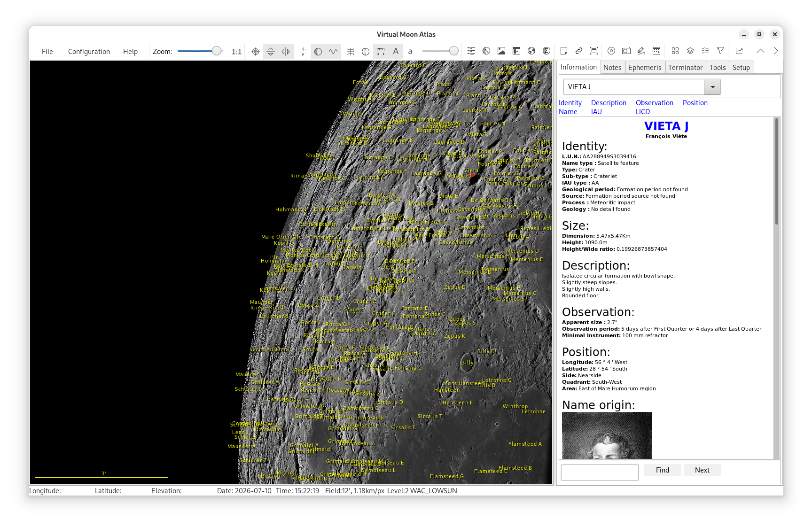This screenshot has width=812, height=527.
Task: Click the full-screen window frame icon
Action: [594, 51]
